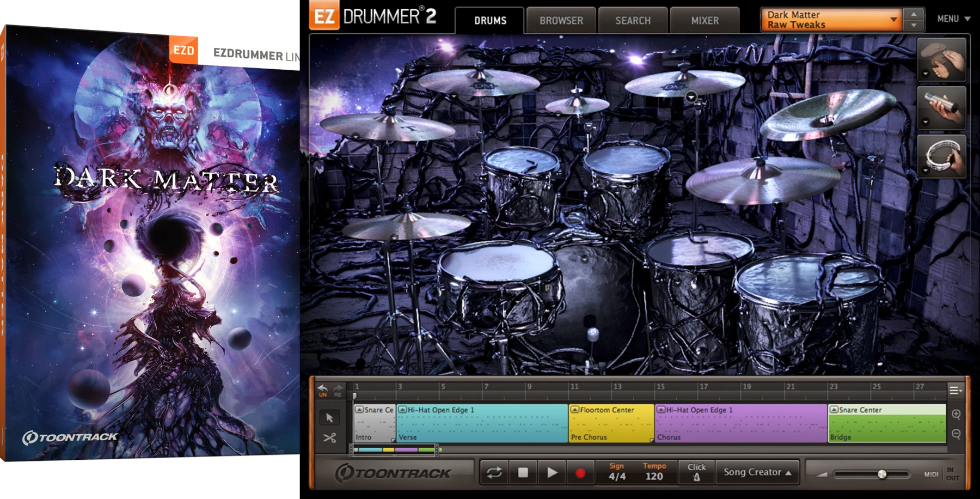Viewport: 980px width, 499px height.
Task: Undo the last action with UN arrow
Action: click(x=323, y=390)
